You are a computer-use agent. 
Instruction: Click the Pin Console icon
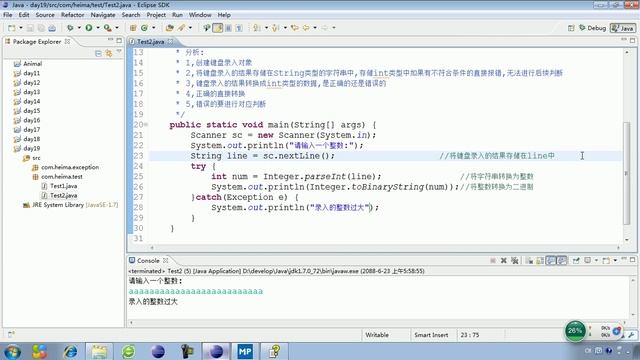coord(576,260)
